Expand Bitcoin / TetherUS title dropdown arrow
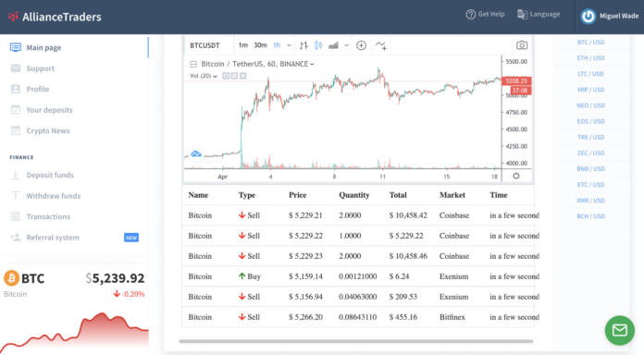 click(312, 65)
